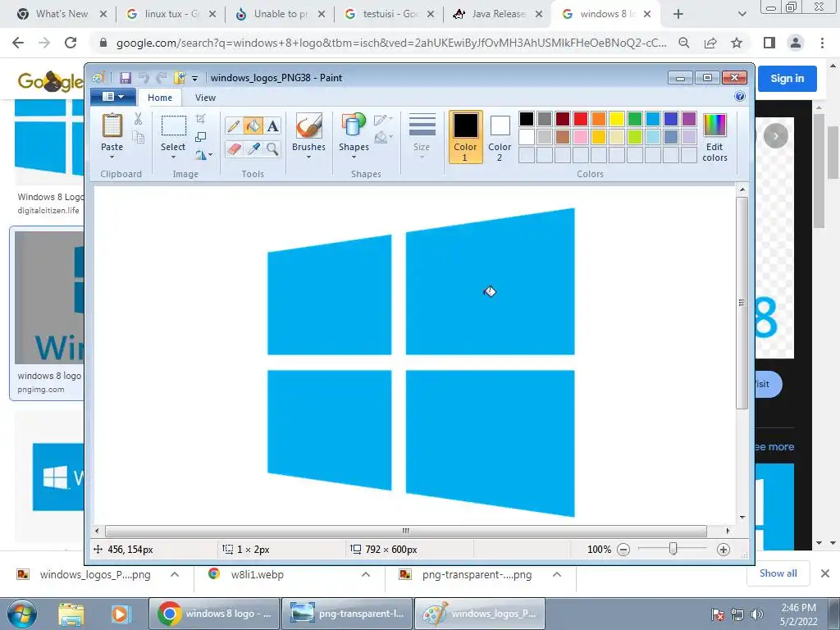Image resolution: width=840 pixels, height=630 pixels.
Task: Expand the Paste dropdown arrow
Action: click(112, 157)
